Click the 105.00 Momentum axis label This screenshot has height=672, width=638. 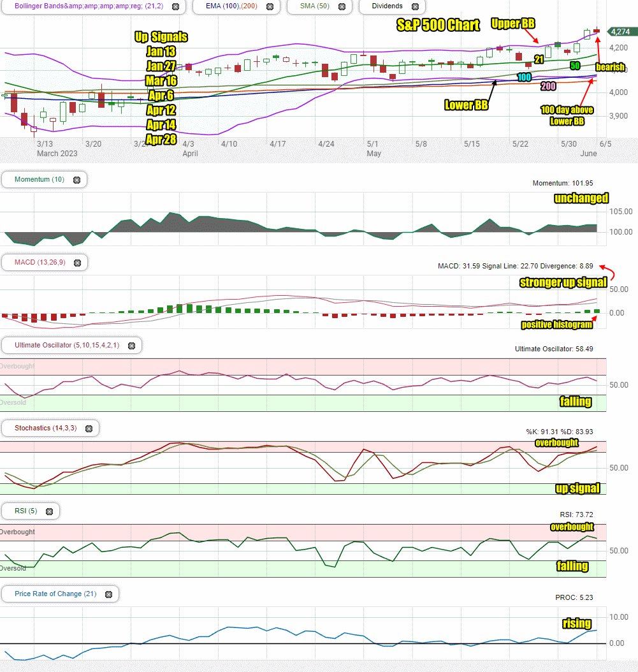pyautogui.click(x=621, y=212)
